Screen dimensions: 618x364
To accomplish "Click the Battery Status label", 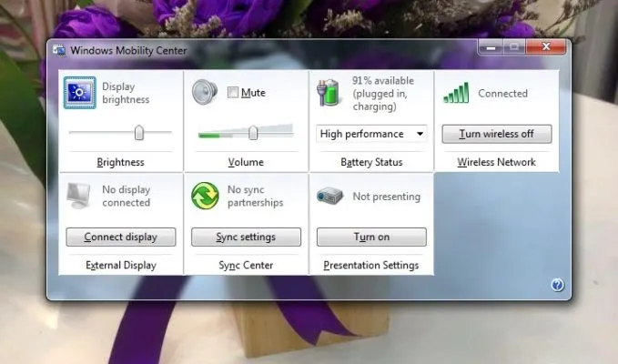I will [x=371, y=162].
